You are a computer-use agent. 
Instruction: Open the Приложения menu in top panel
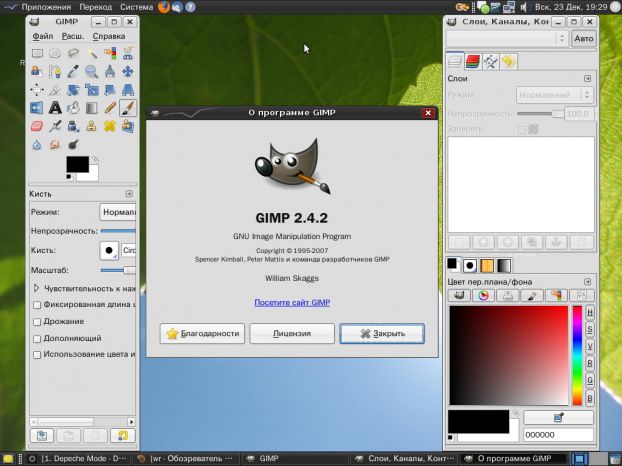tap(46, 7)
